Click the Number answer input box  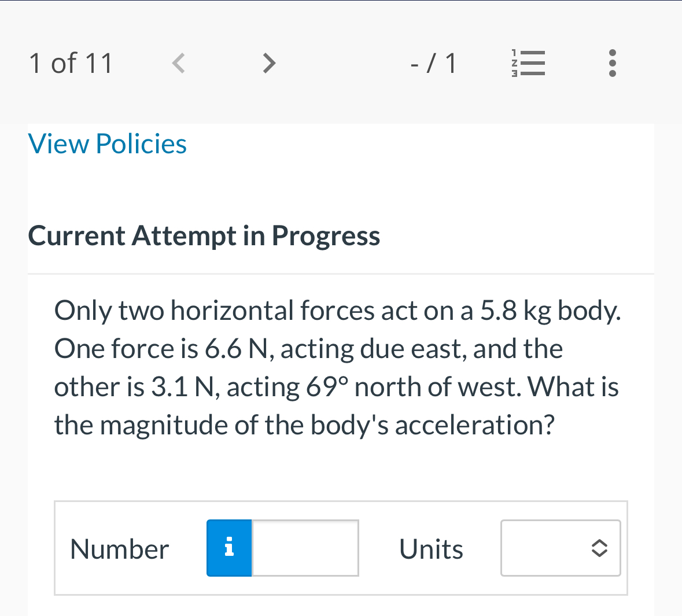point(305,548)
